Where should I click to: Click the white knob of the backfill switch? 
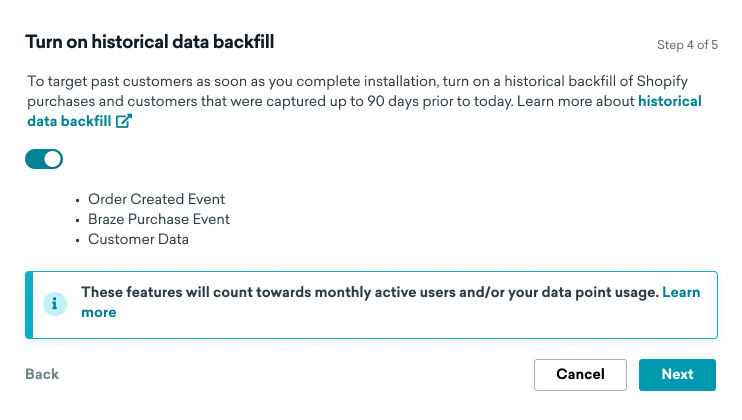(x=53, y=159)
